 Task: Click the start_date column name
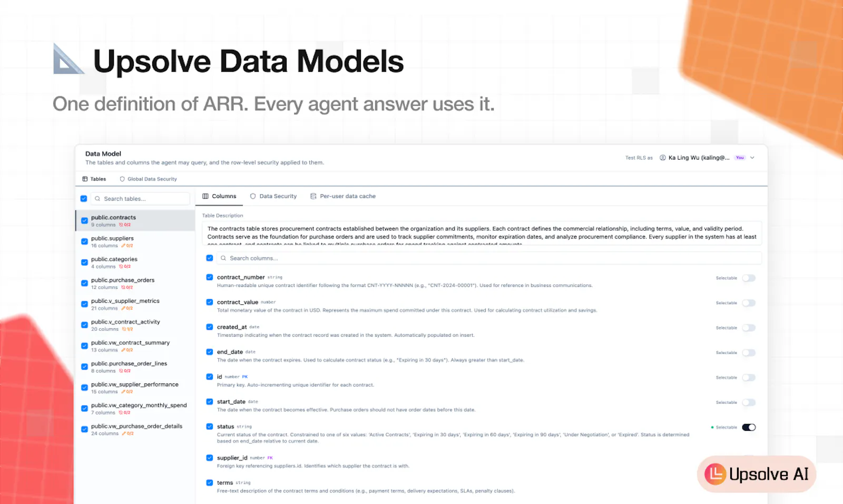(231, 402)
